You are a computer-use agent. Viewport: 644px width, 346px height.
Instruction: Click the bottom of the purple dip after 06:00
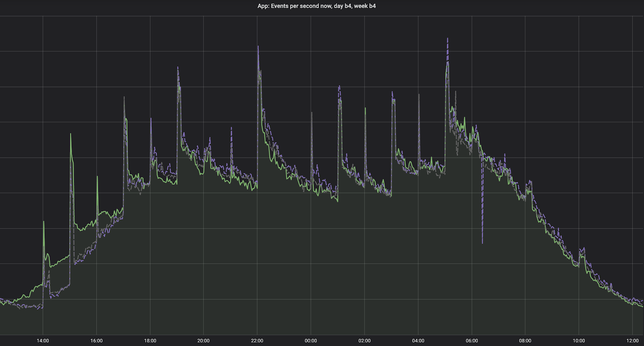(482, 243)
